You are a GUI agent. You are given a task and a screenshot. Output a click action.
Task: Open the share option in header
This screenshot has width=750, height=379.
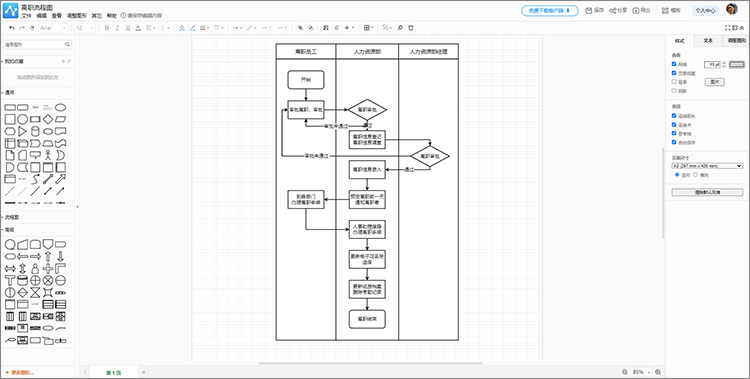point(618,10)
